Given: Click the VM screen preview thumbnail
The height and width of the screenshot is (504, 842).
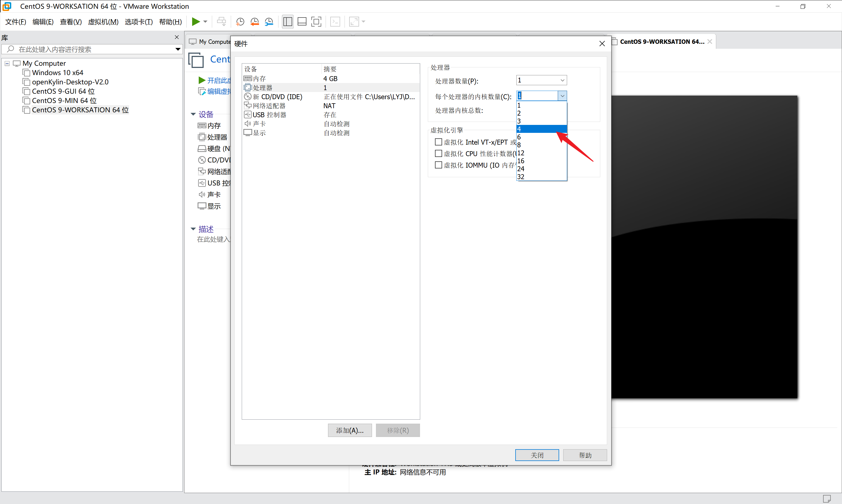Looking at the screenshot, I should pos(704,247).
